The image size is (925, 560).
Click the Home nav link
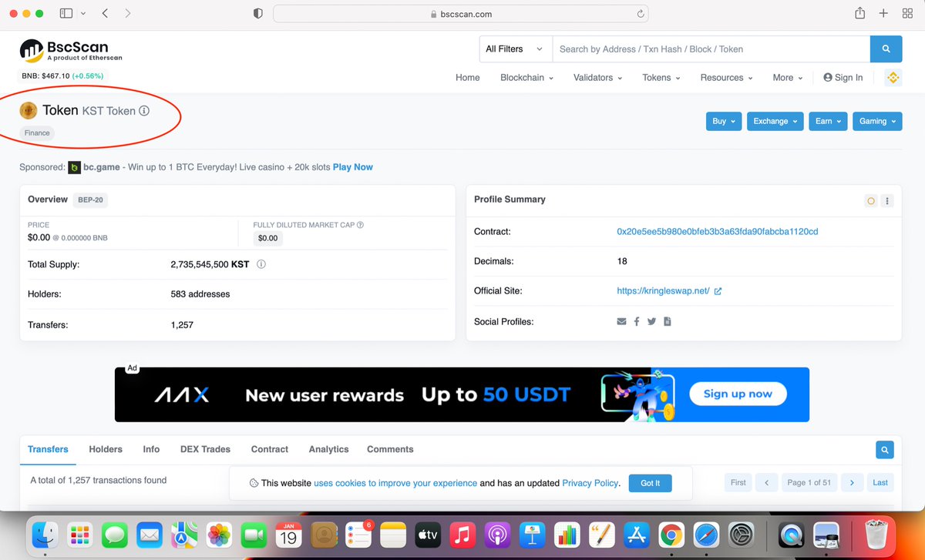[467, 78]
